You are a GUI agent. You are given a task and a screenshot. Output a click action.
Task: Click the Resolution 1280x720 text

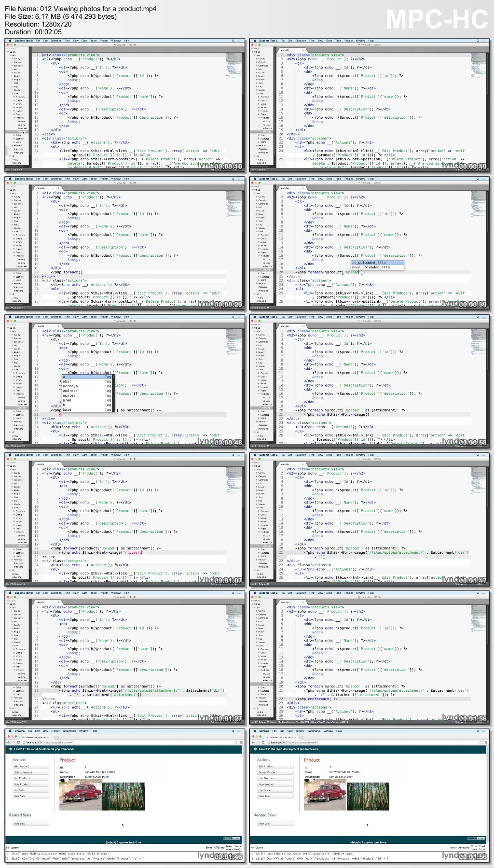coord(38,24)
